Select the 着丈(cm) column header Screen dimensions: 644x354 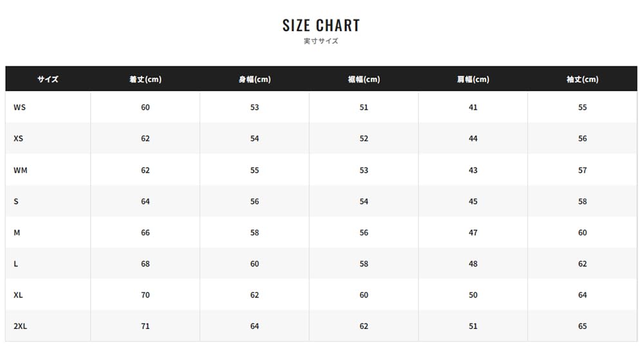(x=145, y=79)
